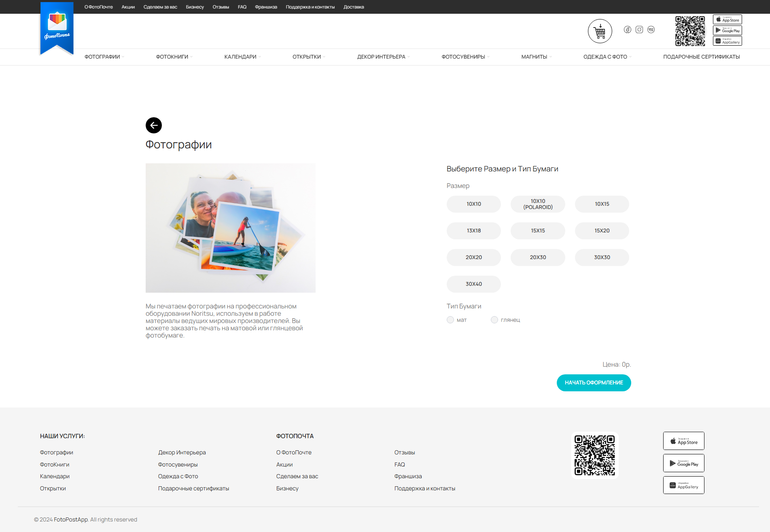Expand the КАЛЕНДАРИ category menu
This screenshot has width=770, height=532.
[243, 57]
